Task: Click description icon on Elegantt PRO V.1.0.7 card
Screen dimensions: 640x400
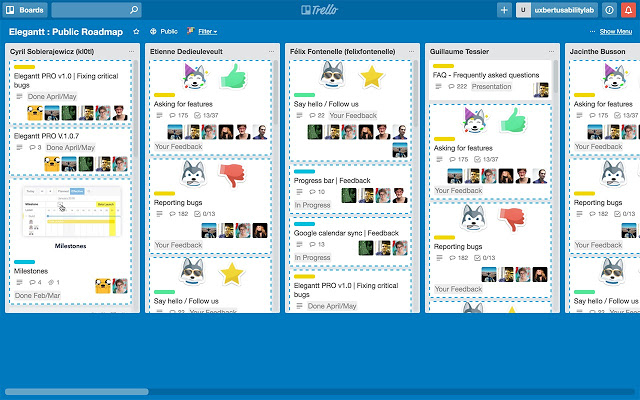Action: pos(19,147)
